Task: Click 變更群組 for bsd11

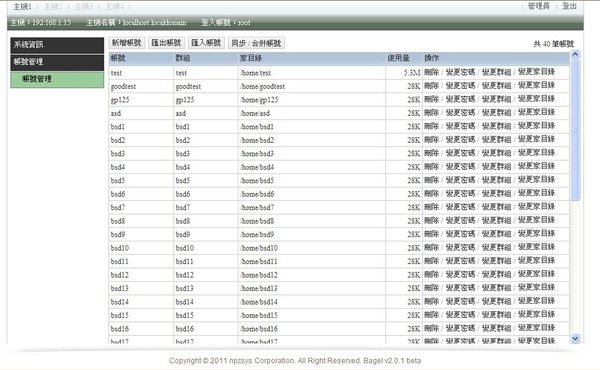Action: pyautogui.click(x=496, y=261)
